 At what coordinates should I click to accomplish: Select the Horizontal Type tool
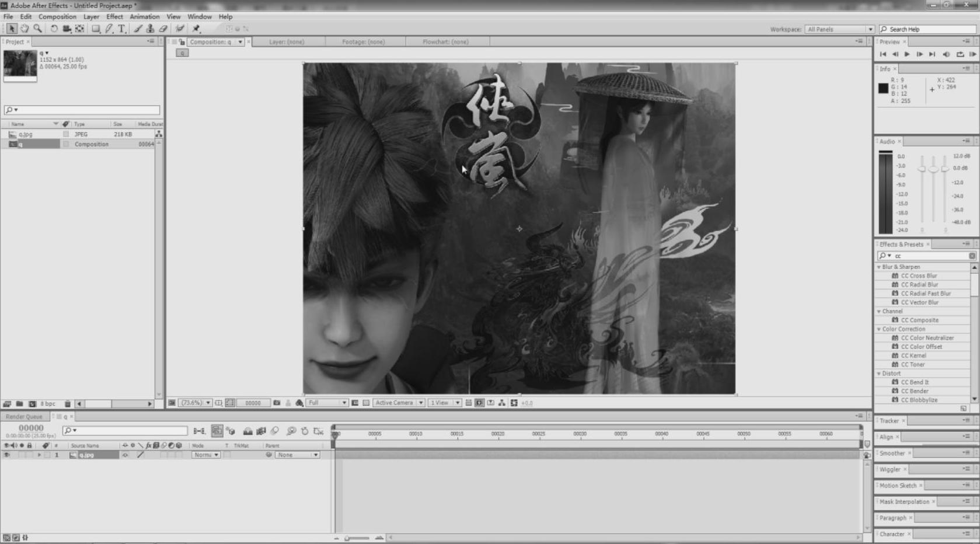[122, 29]
